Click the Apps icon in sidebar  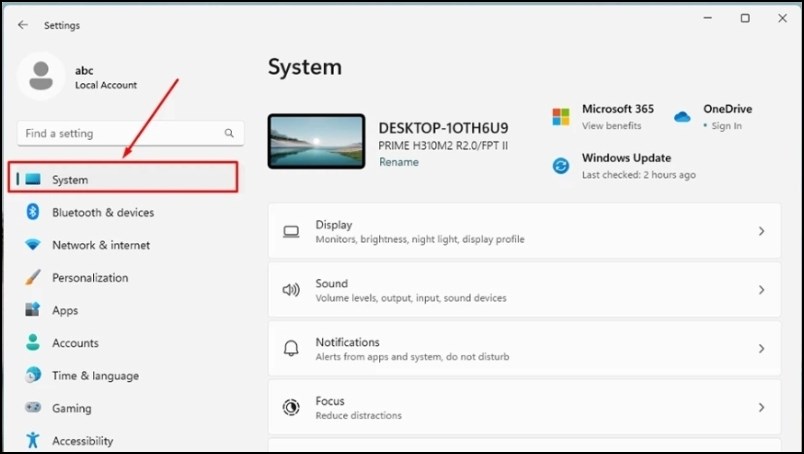click(x=33, y=309)
